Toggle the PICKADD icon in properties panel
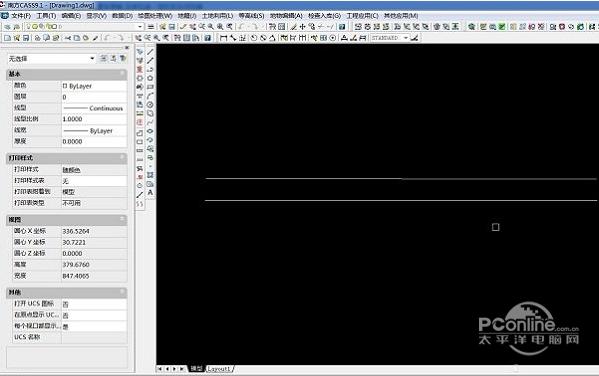 (104, 58)
